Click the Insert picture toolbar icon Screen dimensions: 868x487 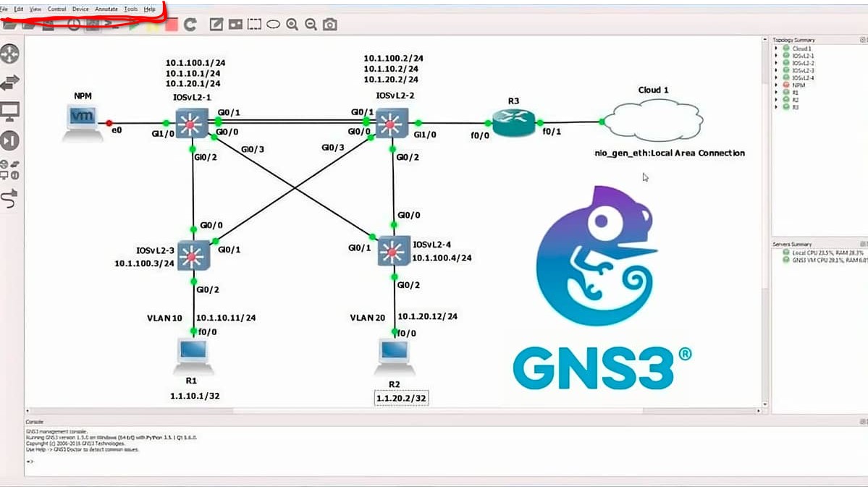(x=235, y=25)
